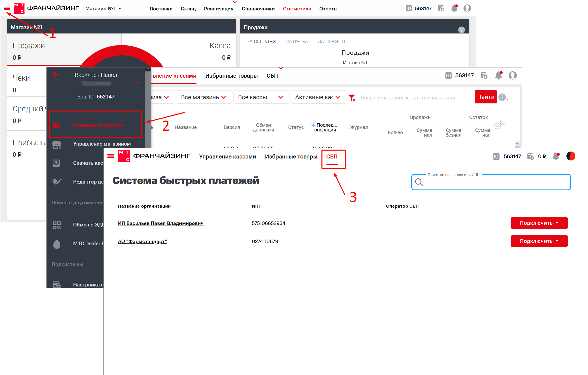588x375 pixels.
Task: Click help icon next to Найти
Action: click(502, 97)
